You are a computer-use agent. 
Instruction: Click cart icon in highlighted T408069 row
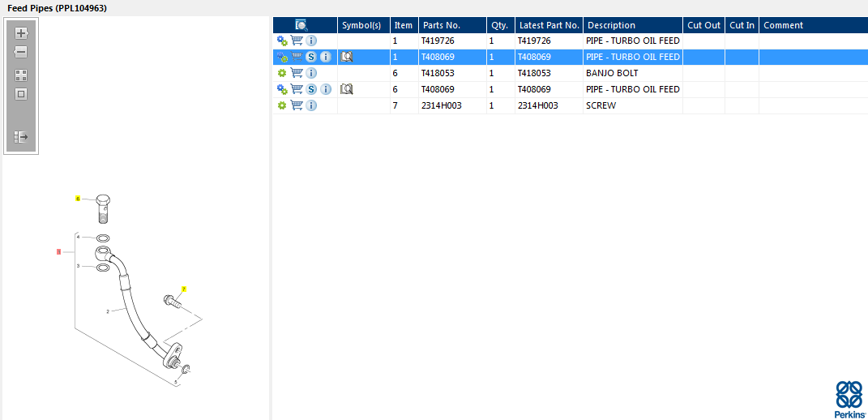point(297,57)
